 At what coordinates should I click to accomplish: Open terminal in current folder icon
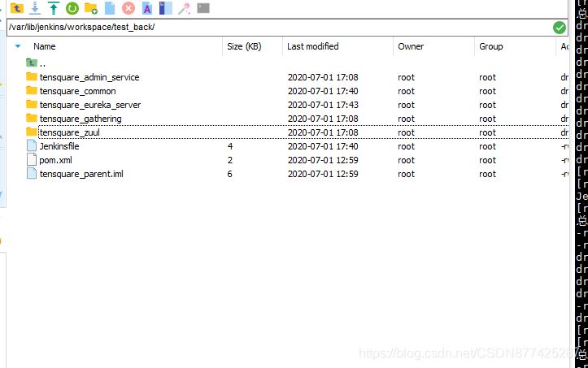203,8
